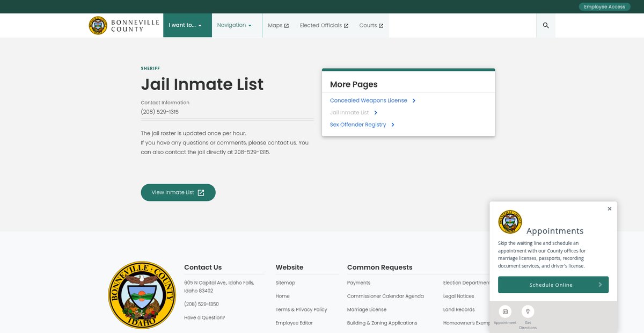Go to Courts in top navigation
The width and height of the screenshot is (644, 333).
(371, 25)
